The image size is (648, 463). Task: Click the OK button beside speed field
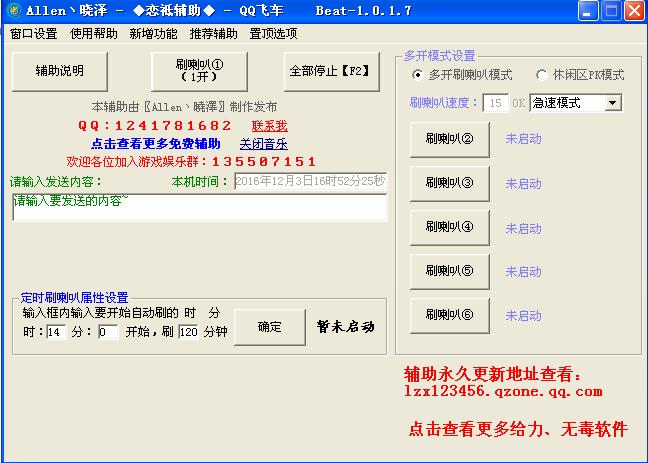tap(519, 103)
